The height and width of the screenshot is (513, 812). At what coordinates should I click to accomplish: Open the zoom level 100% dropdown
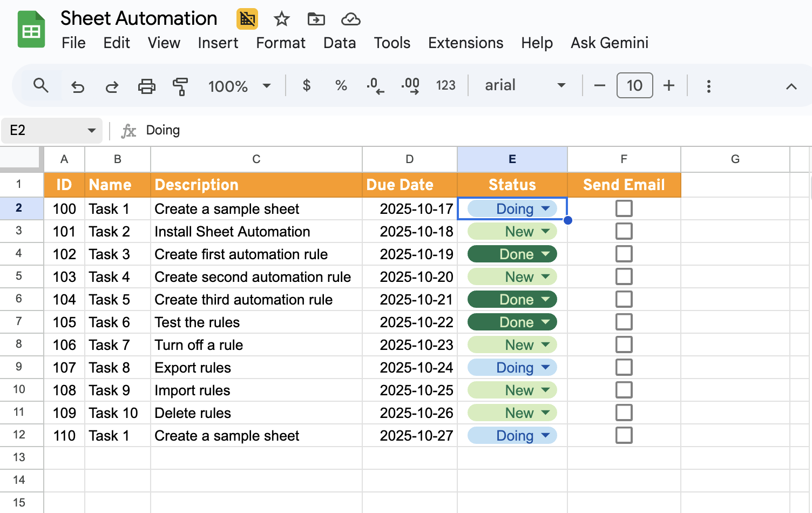[x=239, y=86]
